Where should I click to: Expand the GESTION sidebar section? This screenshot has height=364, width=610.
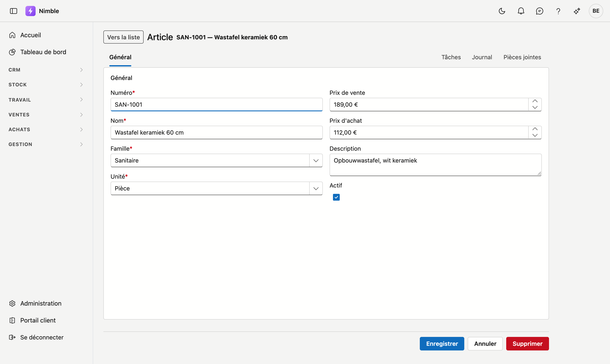pyautogui.click(x=46, y=144)
